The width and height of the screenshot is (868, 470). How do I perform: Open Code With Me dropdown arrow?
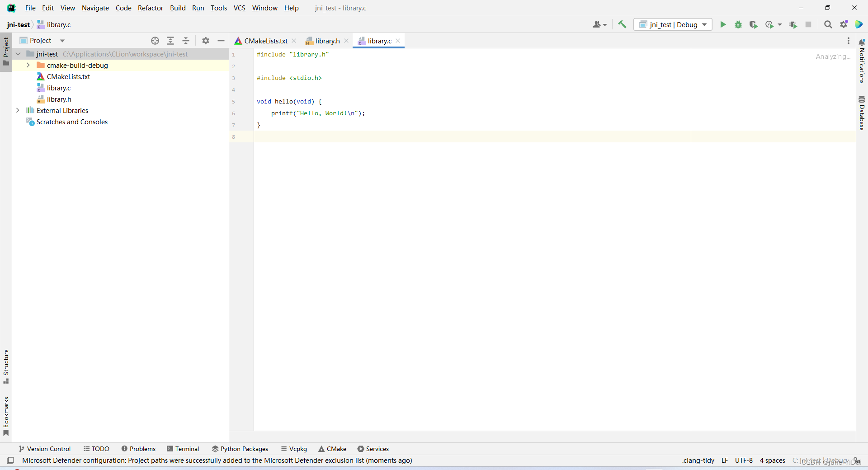click(x=605, y=25)
